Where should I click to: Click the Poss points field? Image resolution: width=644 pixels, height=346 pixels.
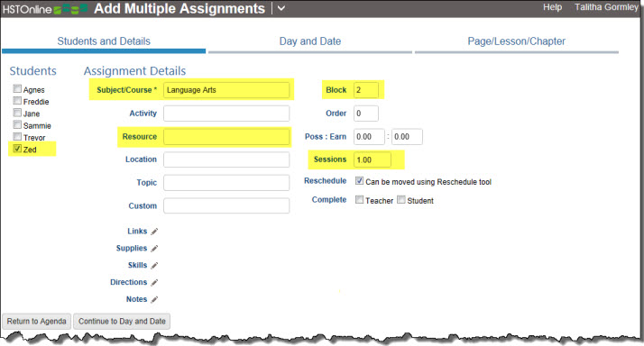point(369,137)
